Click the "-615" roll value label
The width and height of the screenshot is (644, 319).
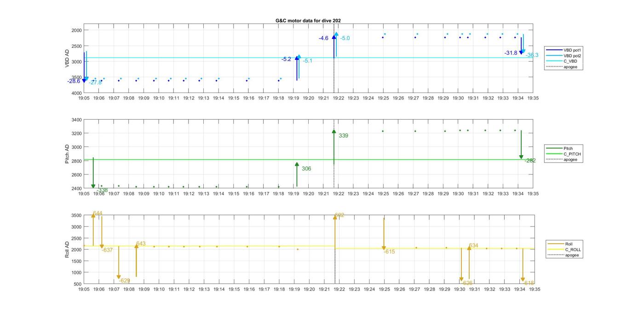(x=389, y=252)
